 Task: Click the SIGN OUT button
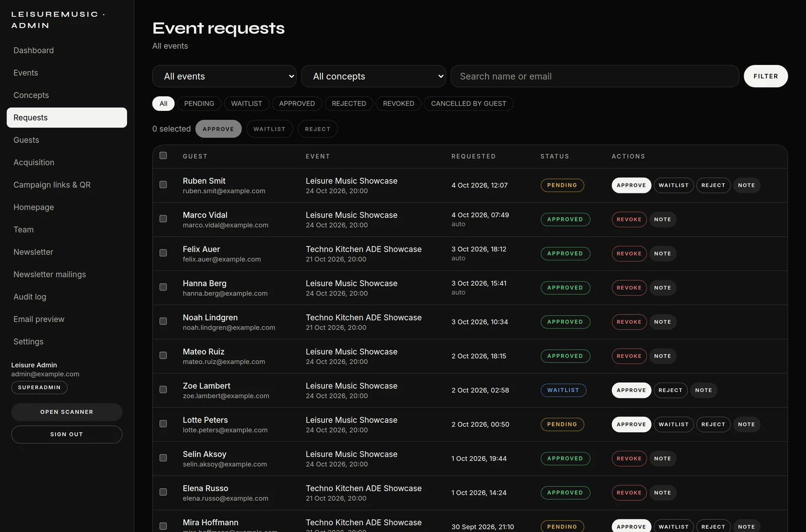coord(67,434)
